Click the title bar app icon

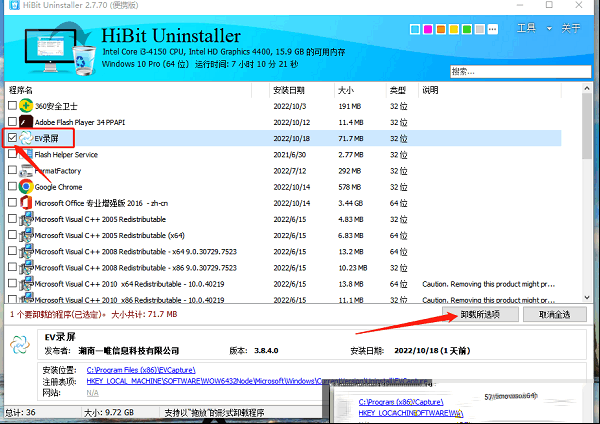[x=14, y=5]
